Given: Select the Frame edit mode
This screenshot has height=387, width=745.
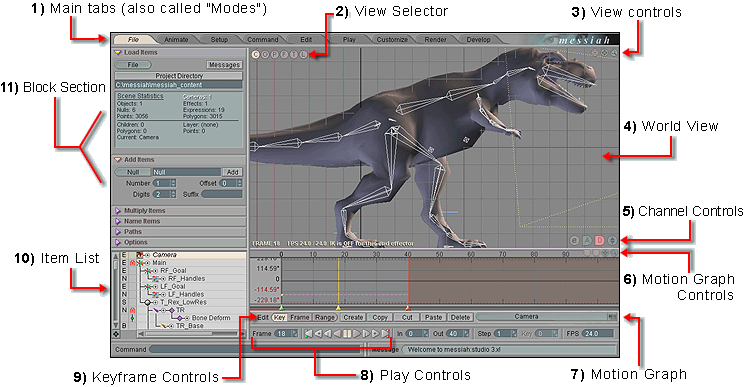Looking at the screenshot, I should (300, 317).
